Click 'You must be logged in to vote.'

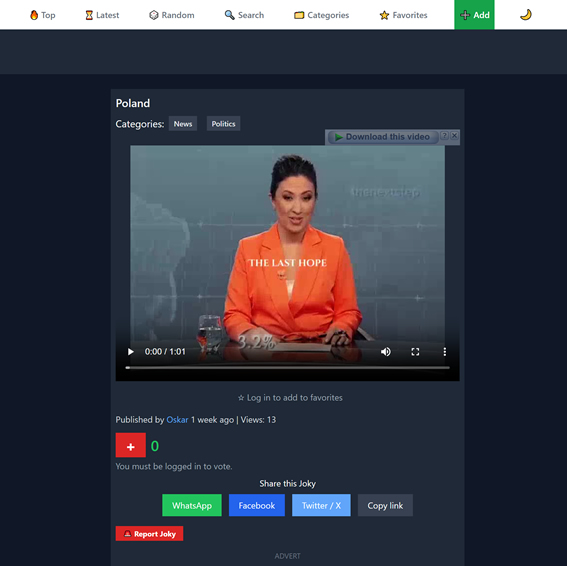[174, 466]
